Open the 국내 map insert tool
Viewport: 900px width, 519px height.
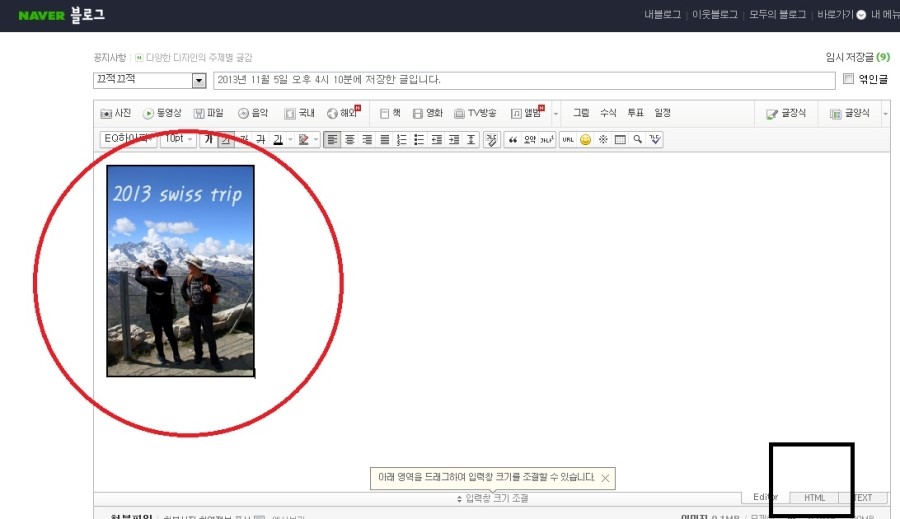tap(300, 113)
